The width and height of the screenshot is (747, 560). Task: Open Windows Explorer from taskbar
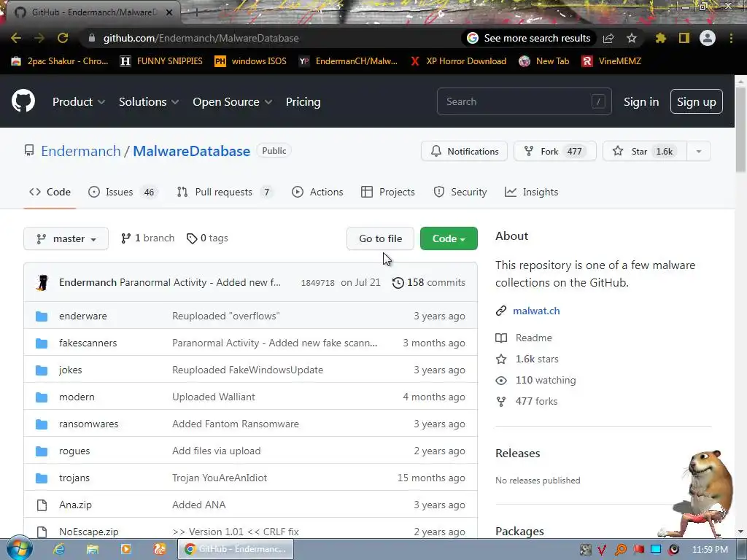pos(93,549)
